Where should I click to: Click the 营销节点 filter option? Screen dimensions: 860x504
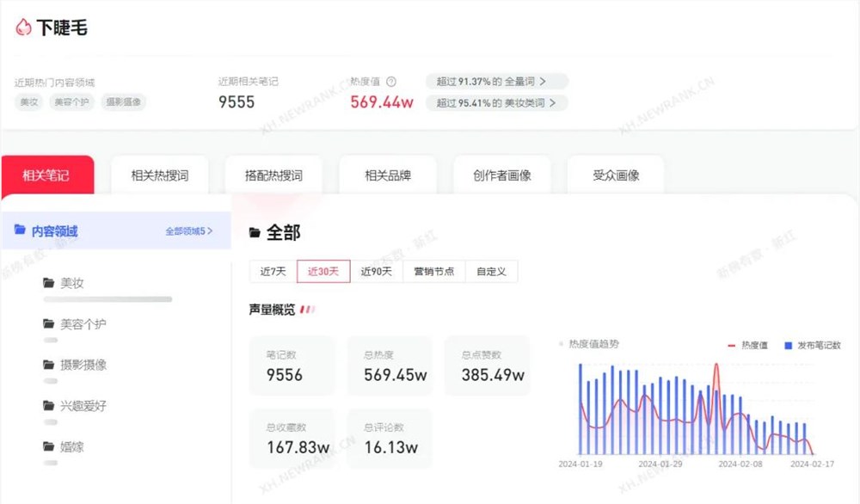(x=434, y=270)
